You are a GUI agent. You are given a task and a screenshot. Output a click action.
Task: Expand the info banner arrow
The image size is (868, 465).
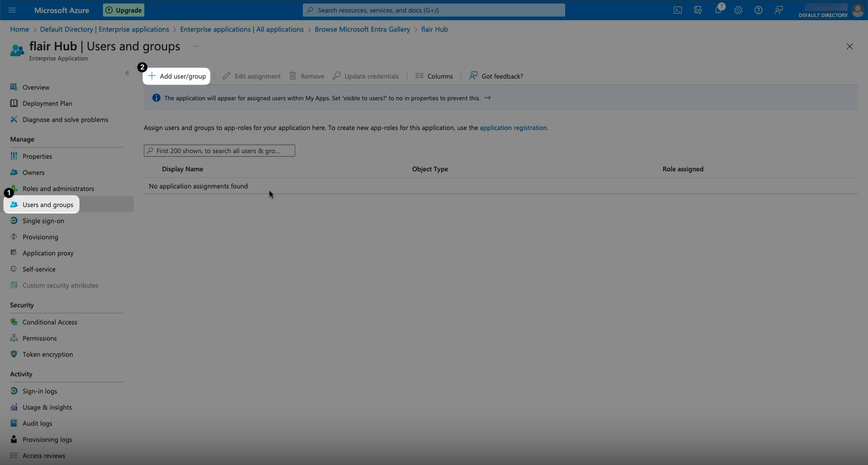coord(487,98)
